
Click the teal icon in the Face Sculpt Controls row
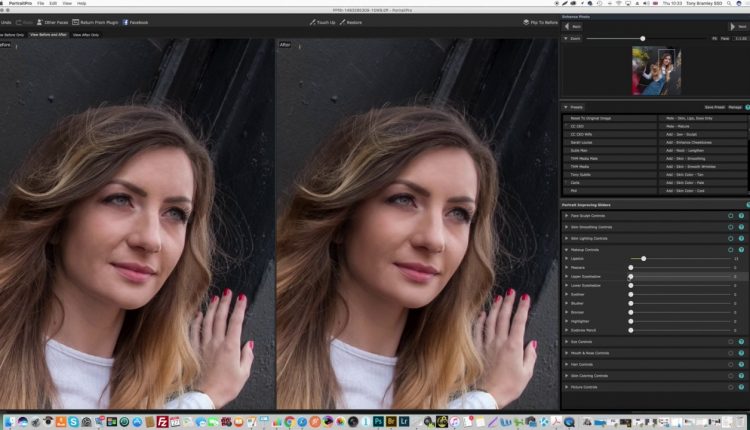(x=741, y=216)
